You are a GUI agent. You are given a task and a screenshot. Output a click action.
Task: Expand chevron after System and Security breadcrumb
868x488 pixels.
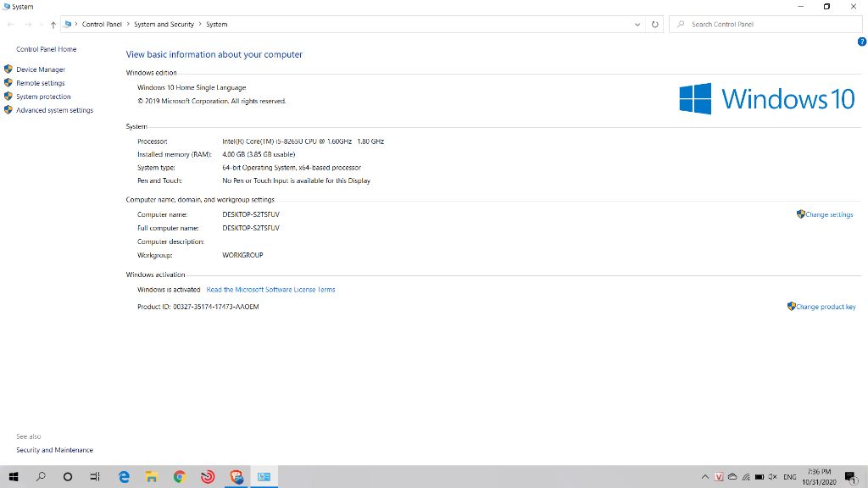coord(200,25)
